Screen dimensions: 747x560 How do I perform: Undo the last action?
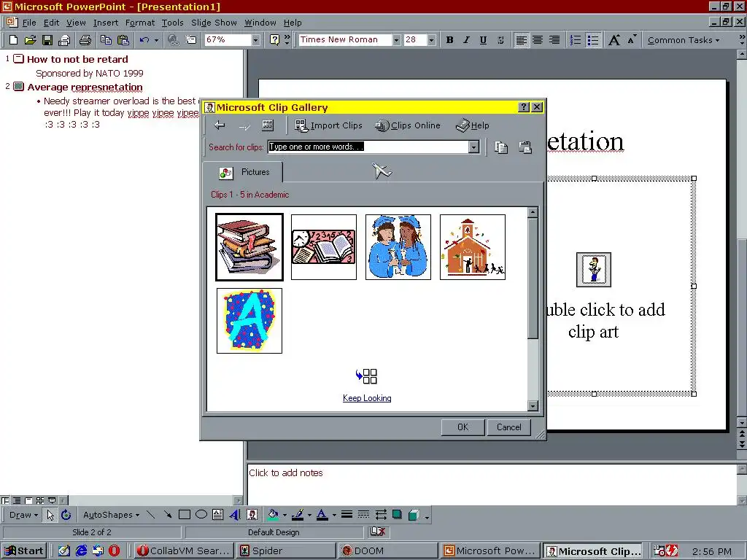pos(144,40)
